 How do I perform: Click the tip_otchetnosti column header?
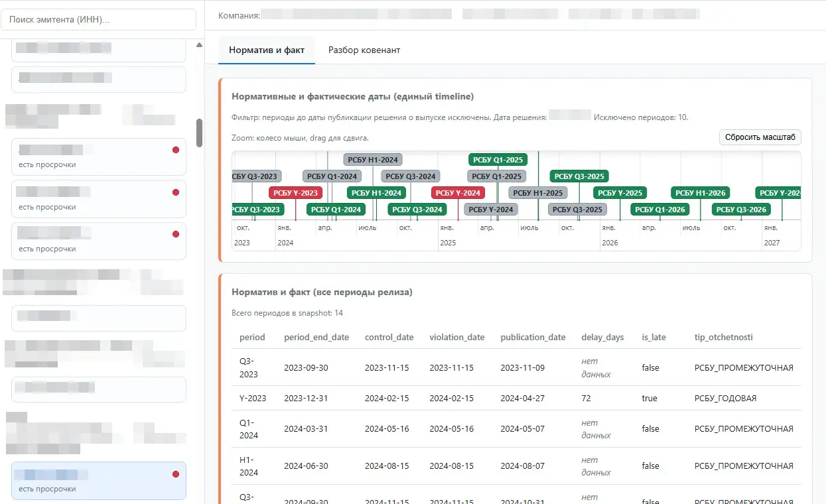pos(724,338)
